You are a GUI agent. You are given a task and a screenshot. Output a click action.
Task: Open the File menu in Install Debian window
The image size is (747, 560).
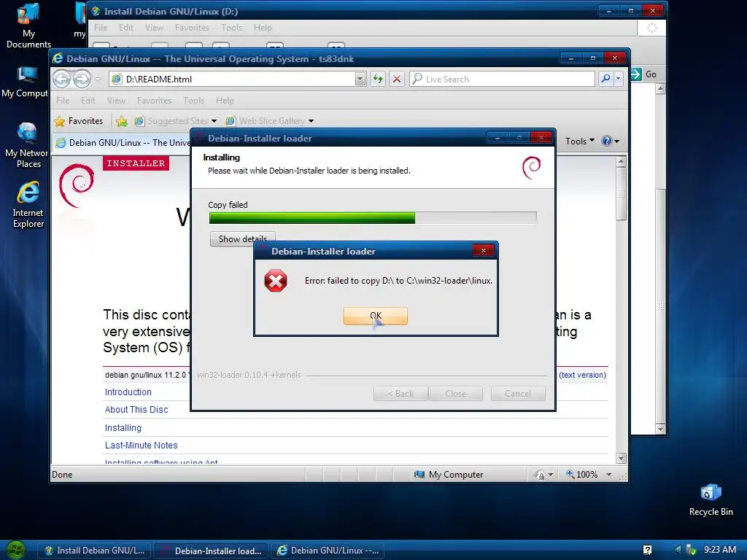coord(101,28)
